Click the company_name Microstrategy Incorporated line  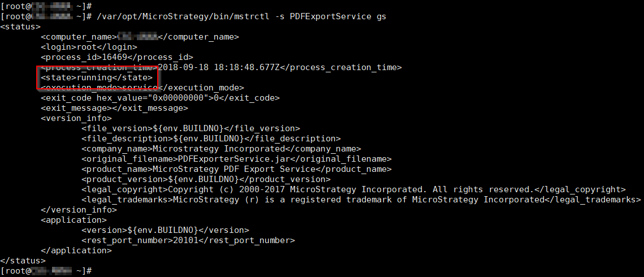(x=221, y=149)
